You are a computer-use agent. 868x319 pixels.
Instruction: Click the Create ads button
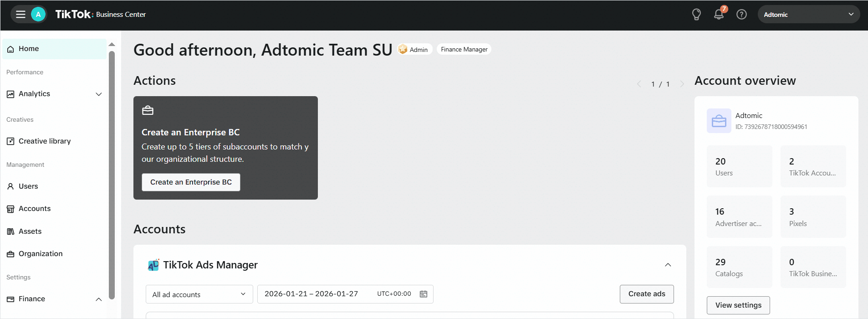647,294
